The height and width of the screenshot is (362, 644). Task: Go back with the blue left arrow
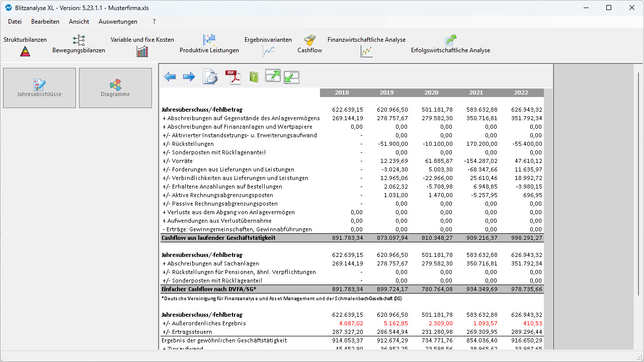click(170, 77)
